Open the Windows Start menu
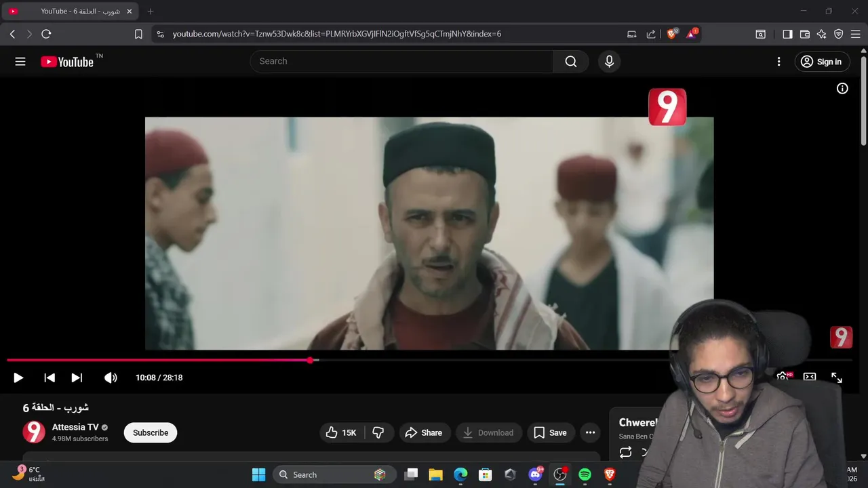 pyautogui.click(x=259, y=474)
